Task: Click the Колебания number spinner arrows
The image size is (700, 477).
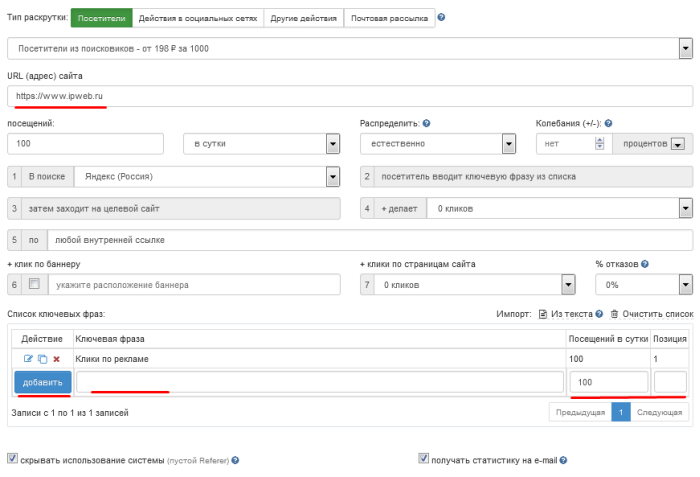Action: pos(599,144)
